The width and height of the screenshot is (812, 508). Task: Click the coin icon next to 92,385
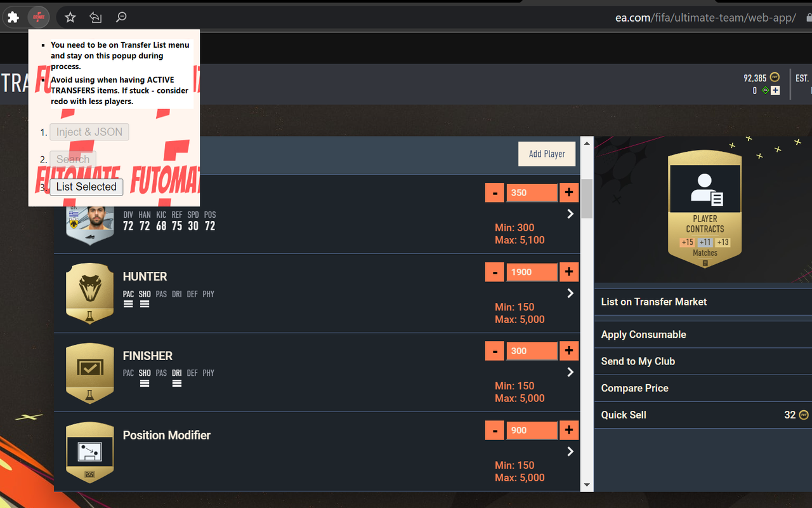pos(775,77)
